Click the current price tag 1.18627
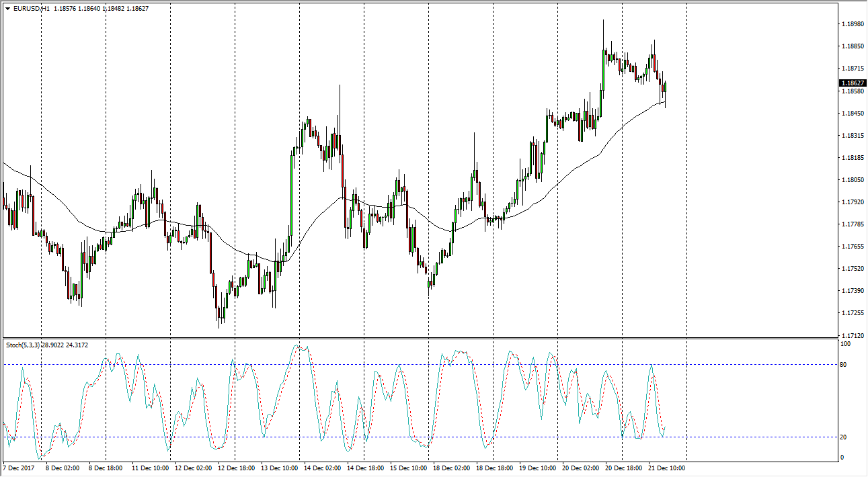Viewport: 868px width, 477px height. click(853, 83)
